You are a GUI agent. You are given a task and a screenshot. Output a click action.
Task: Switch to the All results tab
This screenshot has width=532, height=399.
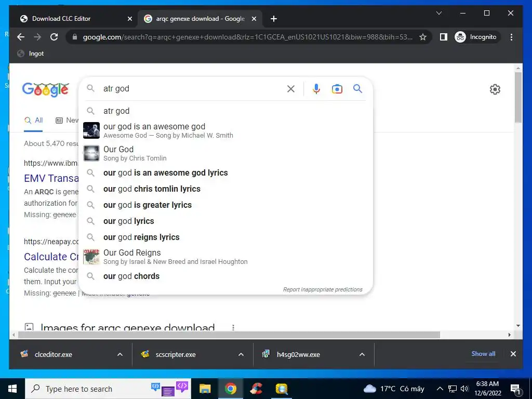[x=33, y=121]
